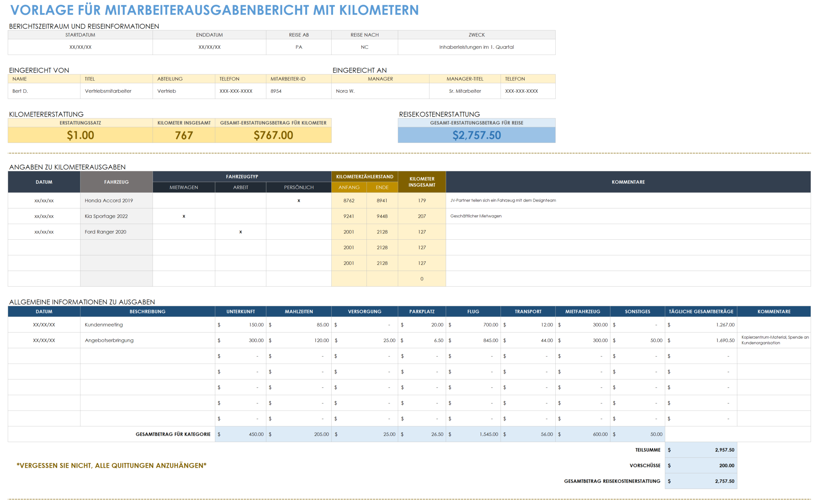818x504 pixels.
Task: Click UNTERKUNFT amount 150.00
Action: point(241,325)
